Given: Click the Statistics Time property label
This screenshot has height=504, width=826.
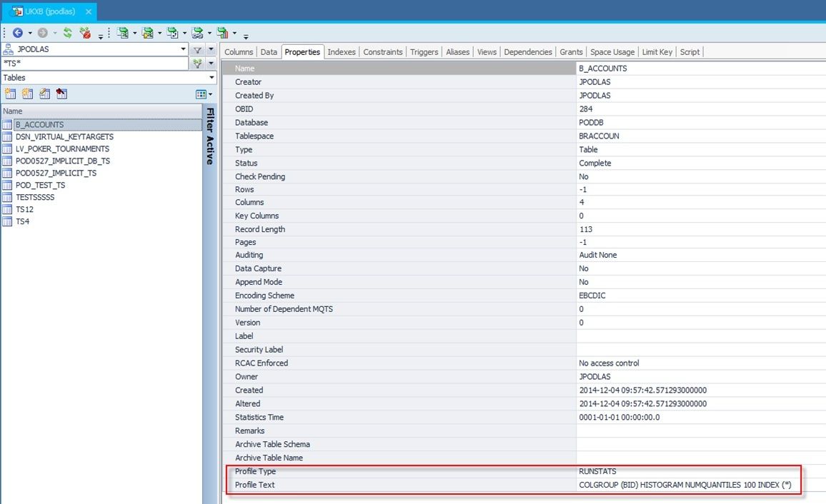Looking at the screenshot, I should tap(259, 417).
